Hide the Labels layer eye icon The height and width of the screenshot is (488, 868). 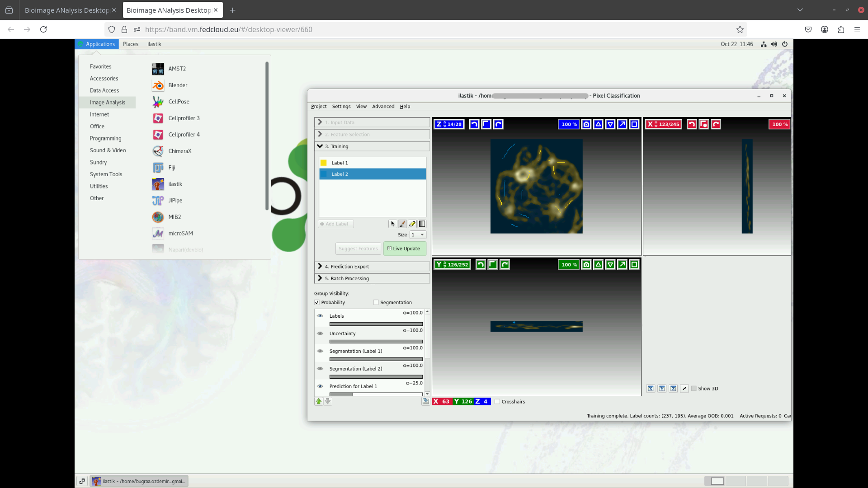[x=320, y=316]
